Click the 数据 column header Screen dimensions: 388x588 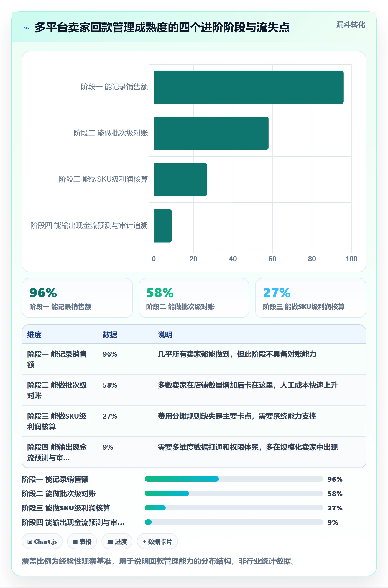(x=110, y=335)
